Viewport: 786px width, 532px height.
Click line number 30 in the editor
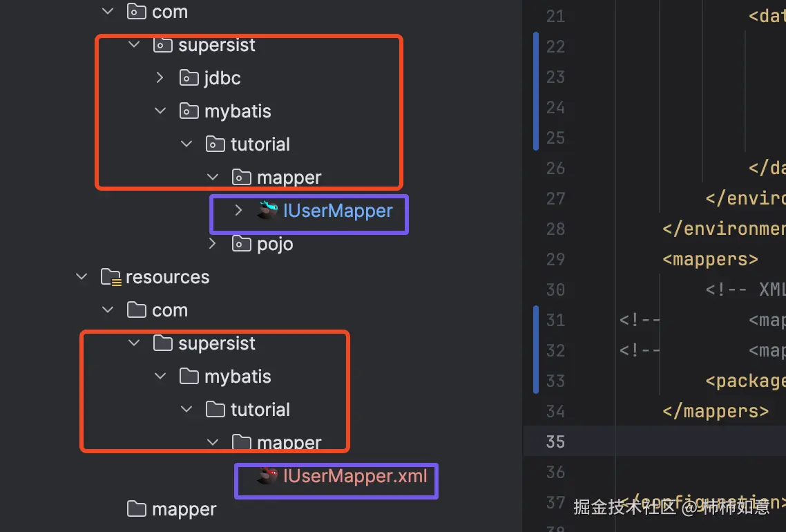(555, 289)
